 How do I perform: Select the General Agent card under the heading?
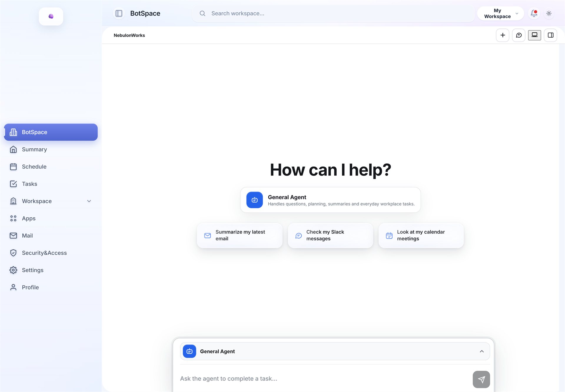point(330,200)
